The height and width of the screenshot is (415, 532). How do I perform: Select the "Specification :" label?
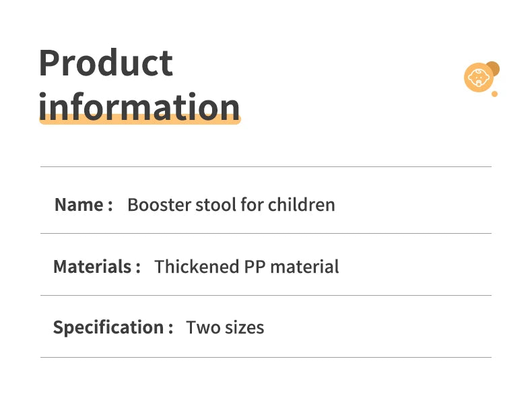[113, 328]
